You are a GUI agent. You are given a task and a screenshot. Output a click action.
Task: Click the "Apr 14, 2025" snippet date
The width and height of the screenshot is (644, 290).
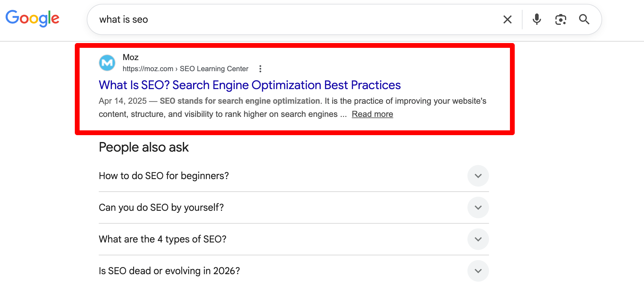123,101
